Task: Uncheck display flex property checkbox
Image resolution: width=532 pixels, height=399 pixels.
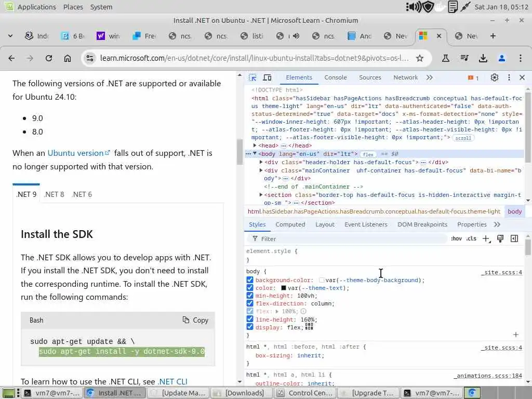Action: click(x=250, y=327)
